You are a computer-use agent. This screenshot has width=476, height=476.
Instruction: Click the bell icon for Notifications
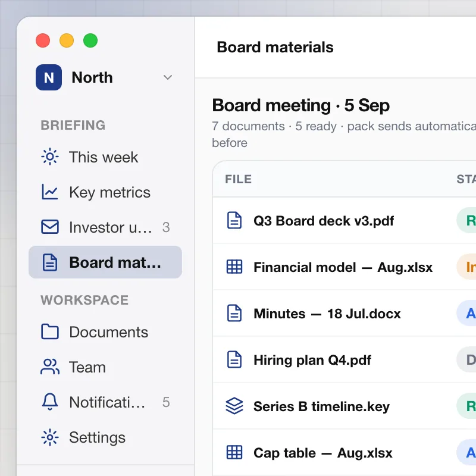(50, 402)
